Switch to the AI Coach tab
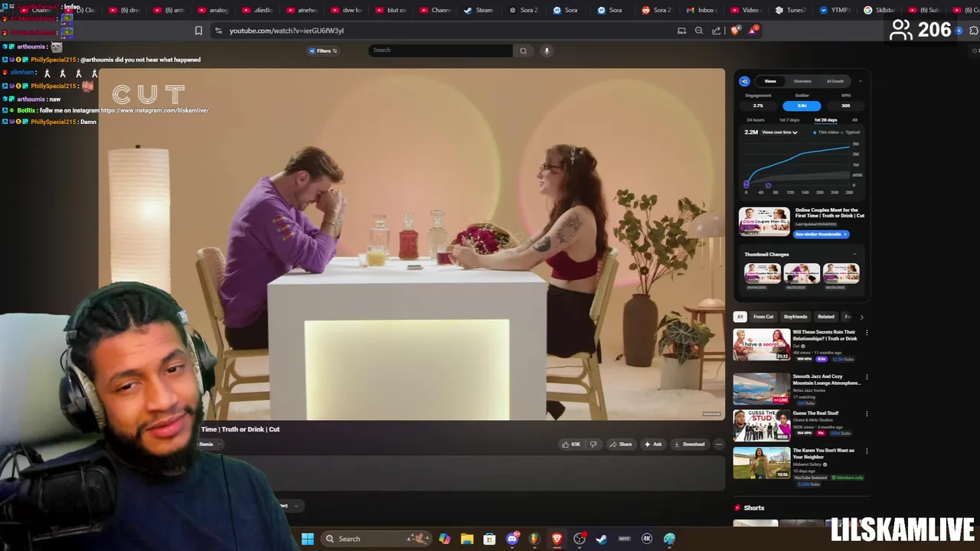The height and width of the screenshot is (551, 980). pyautogui.click(x=835, y=81)
